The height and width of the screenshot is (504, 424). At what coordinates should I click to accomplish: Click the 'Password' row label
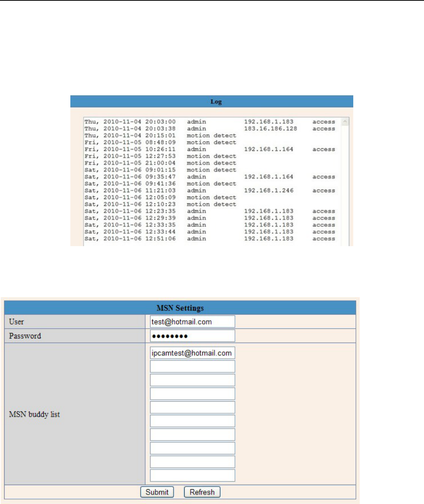point(25,336)
